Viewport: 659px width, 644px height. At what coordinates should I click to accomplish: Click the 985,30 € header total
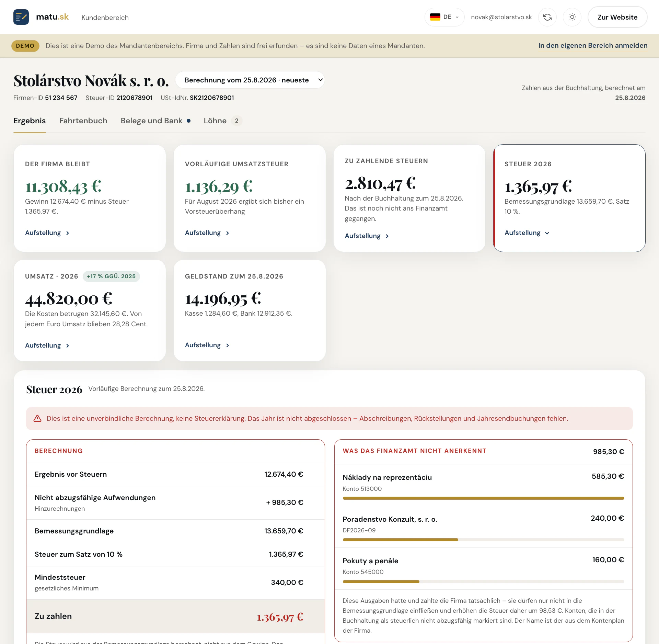pyautogui.click(x=609, y=452)
